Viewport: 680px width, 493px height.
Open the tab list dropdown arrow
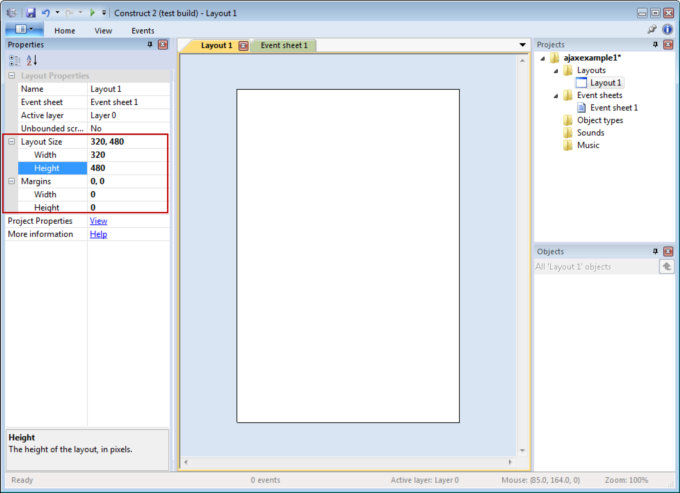click(523, 45)
